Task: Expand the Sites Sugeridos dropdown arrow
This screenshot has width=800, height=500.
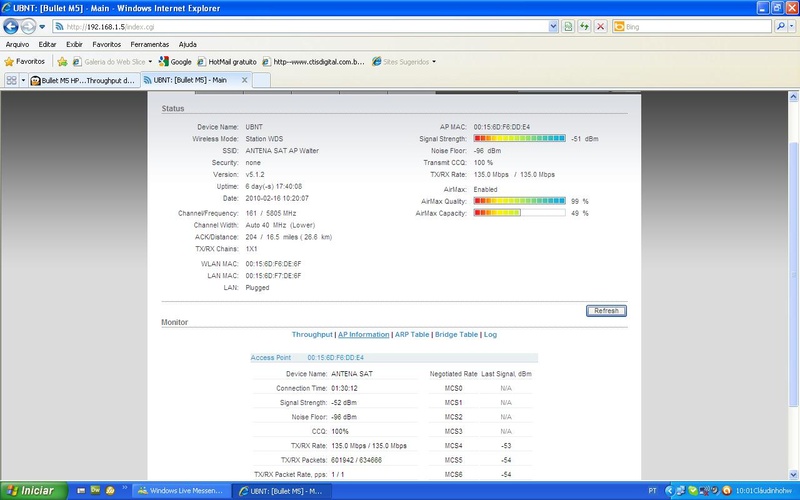Action: pyautogui.click(x=434, y=62)
